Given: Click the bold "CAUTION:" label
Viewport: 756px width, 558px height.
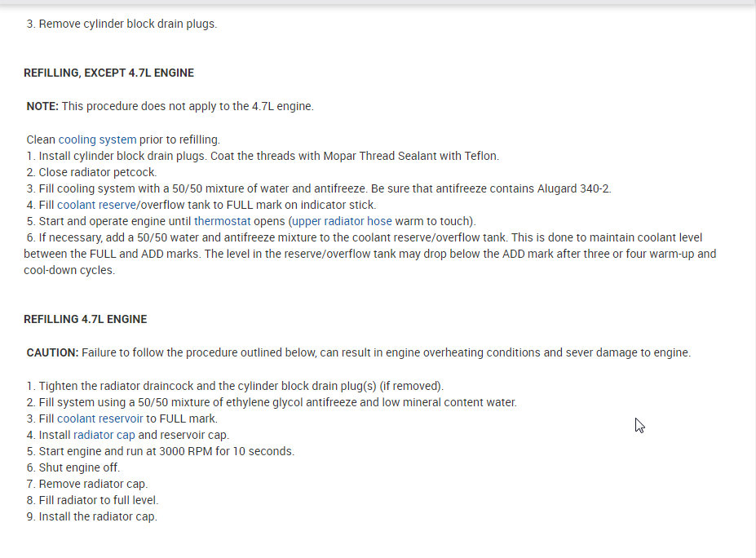Looking at the screenshot, I should point(52,352).
